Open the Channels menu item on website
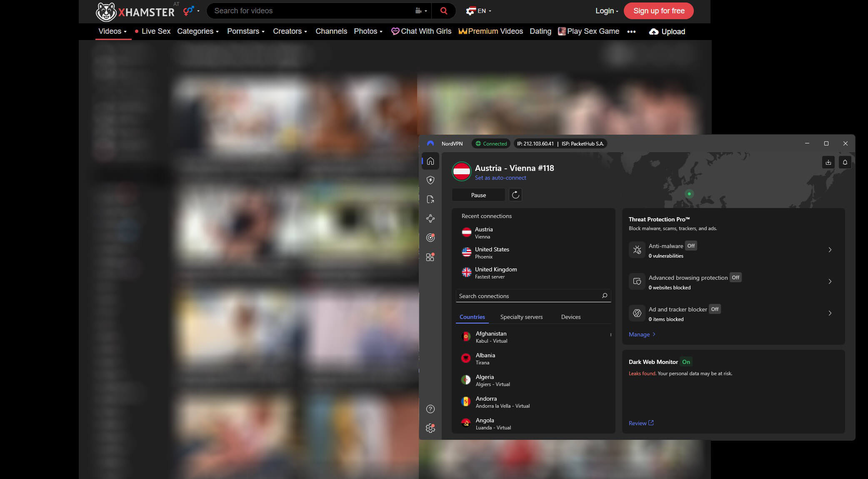This screenshot has height=479, width=868. [331, 31]
